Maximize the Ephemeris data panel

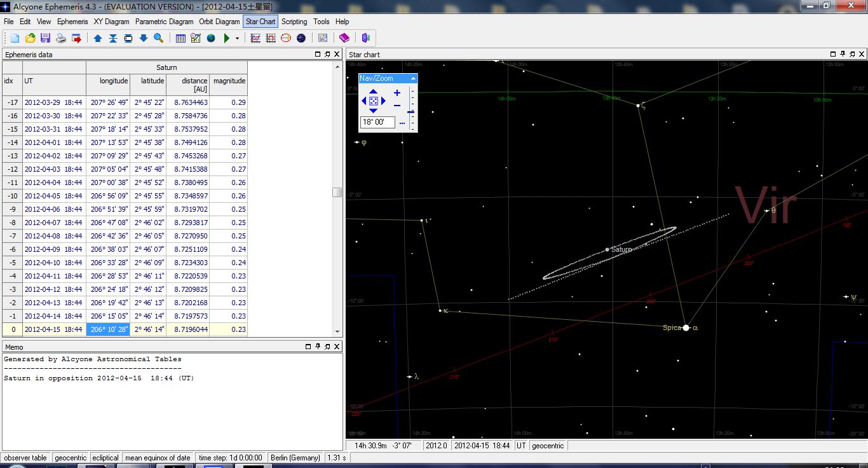click(x=318, y=54)
